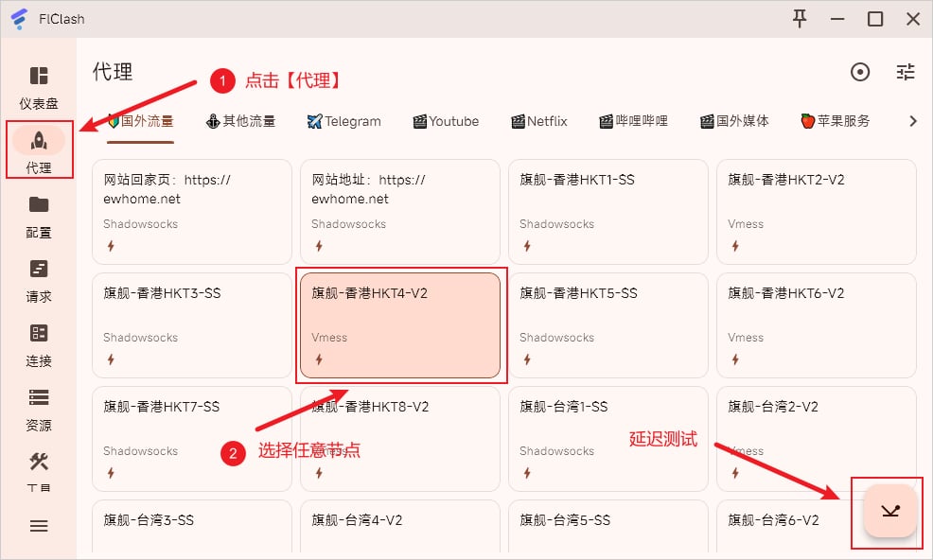Select the 旗舰-台湾1-SS node card
This screenshot has height=560, width=933.
[607, 438]
